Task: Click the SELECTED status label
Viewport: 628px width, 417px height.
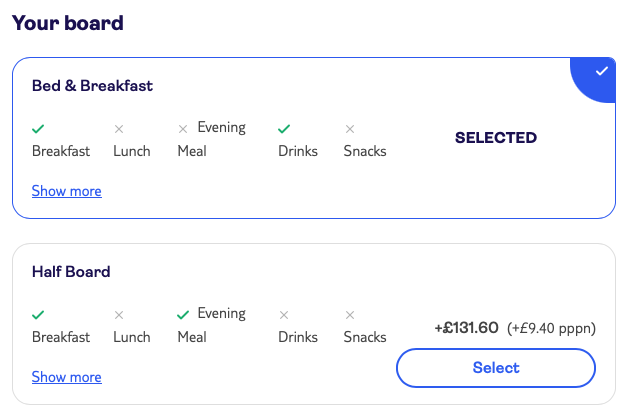Action: (496, 138)
